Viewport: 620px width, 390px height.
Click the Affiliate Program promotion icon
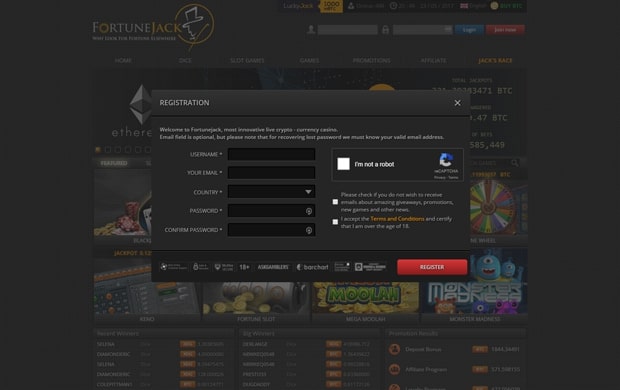[394, 369]
